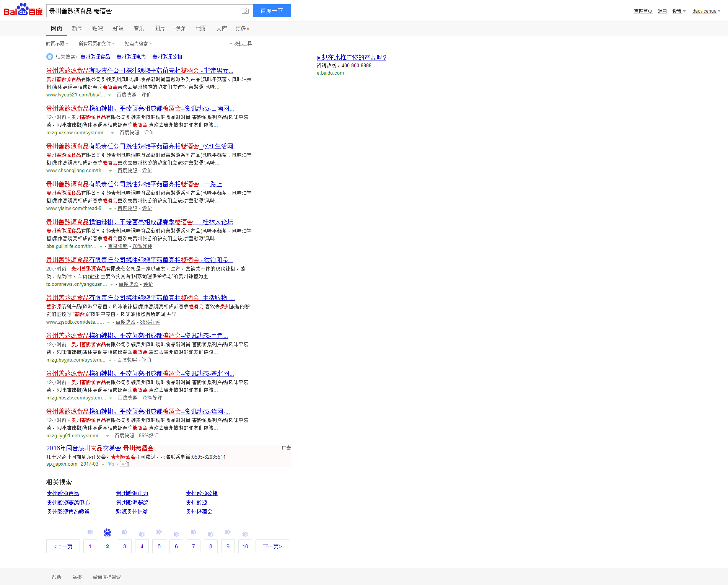This screenshot has width=728, height=585.
Task: Click the 70%好评 rating link
Action: coord(142,246)
